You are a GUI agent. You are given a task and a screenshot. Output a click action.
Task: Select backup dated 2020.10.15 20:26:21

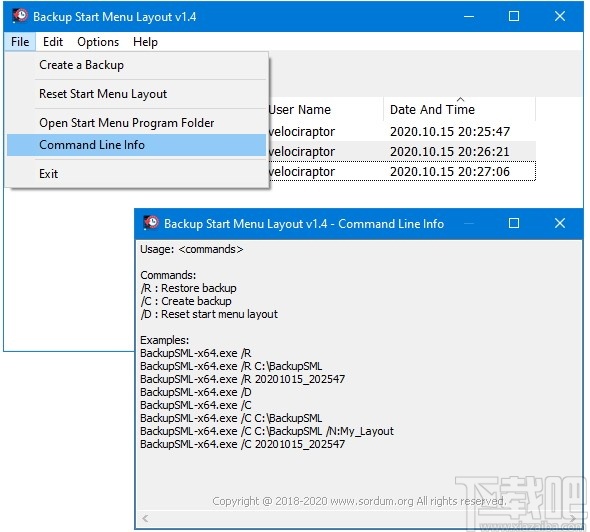tap(450, 152)
